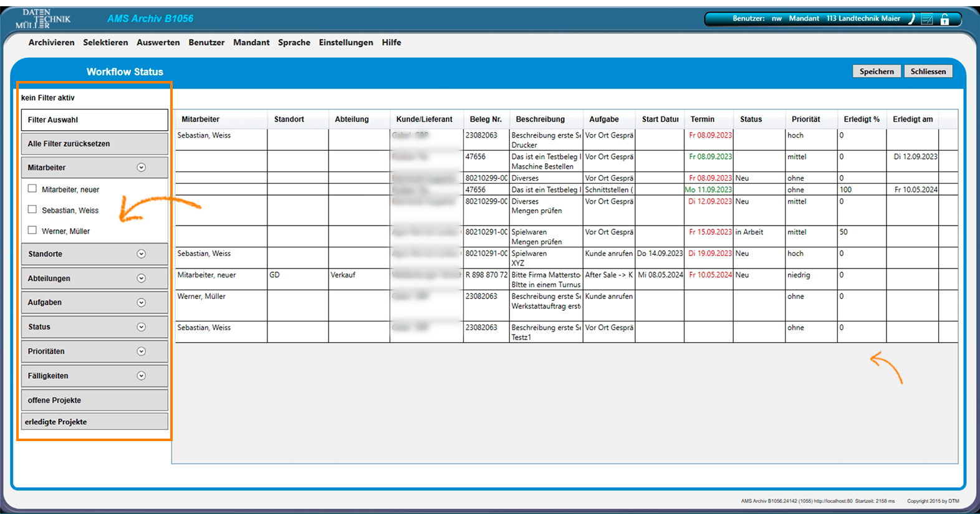Viewport: 980px width, 514px height.
Task: Expand the Status filter chevron
Action: (x=142, y=327)
